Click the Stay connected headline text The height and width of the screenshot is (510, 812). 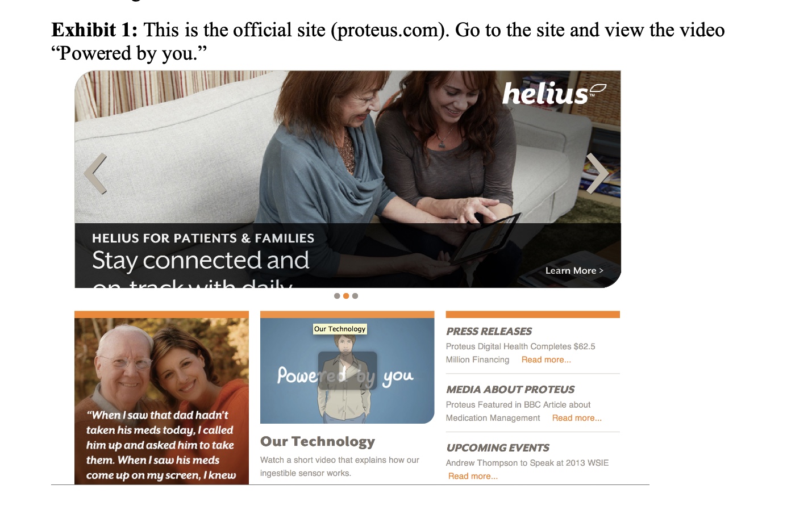[201, 261]
